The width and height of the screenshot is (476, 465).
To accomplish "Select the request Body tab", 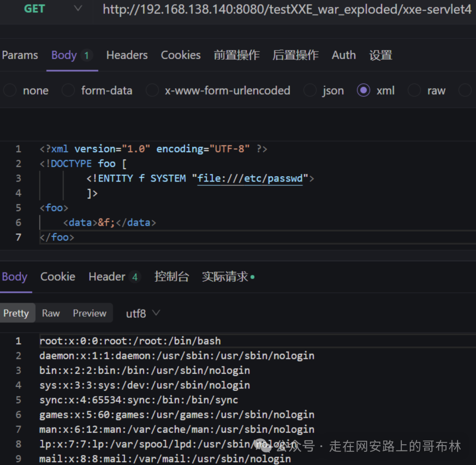I will (x=72, y=55).
